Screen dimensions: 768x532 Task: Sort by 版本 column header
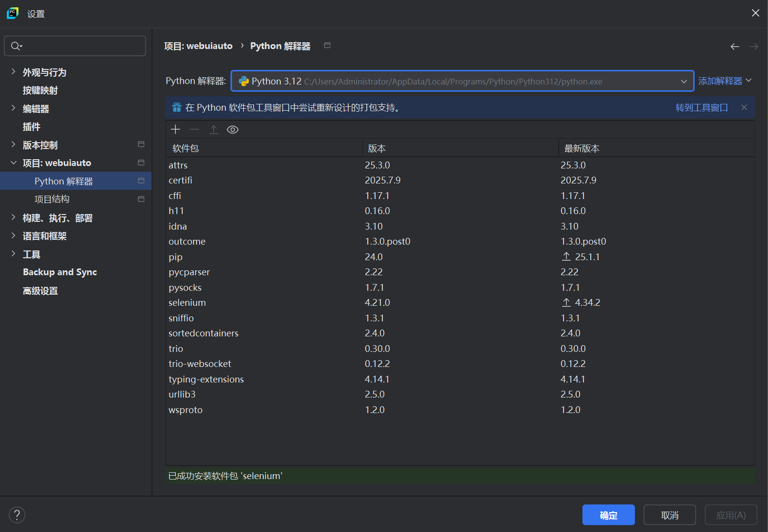click(x=461, y=148)
